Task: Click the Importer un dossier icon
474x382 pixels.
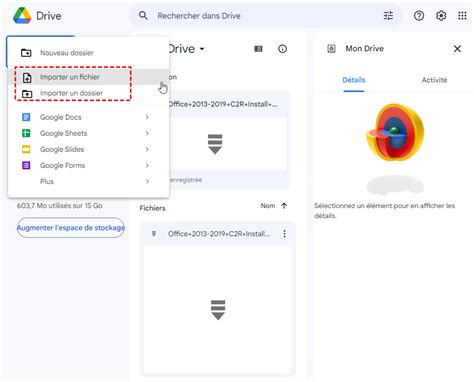Action: [x=27, y=94]
